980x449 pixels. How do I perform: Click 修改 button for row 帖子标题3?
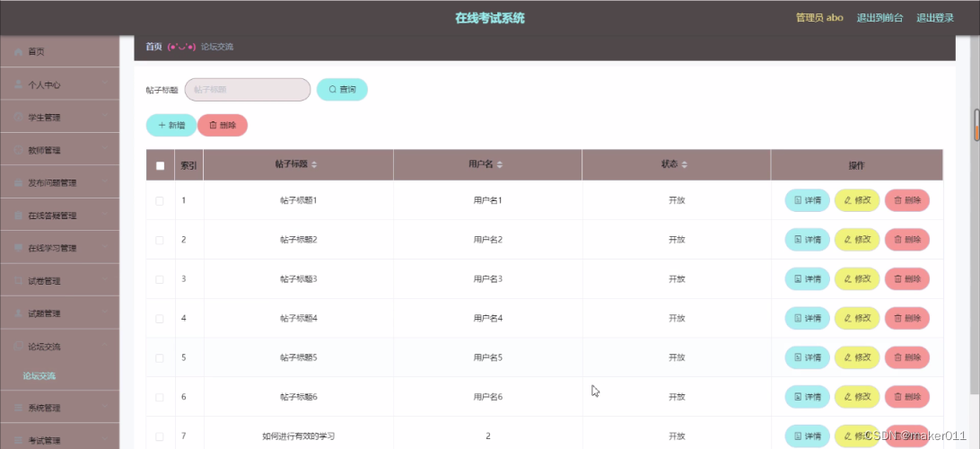(857, 279)
